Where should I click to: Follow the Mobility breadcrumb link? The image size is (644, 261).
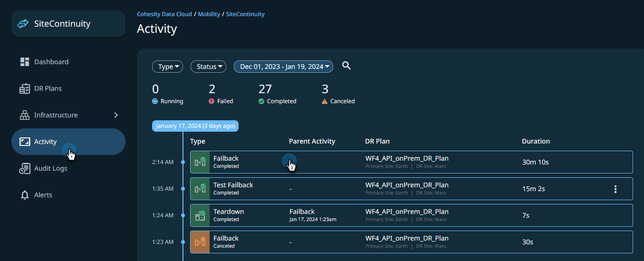pyautogui.click(x=209, y=14)
